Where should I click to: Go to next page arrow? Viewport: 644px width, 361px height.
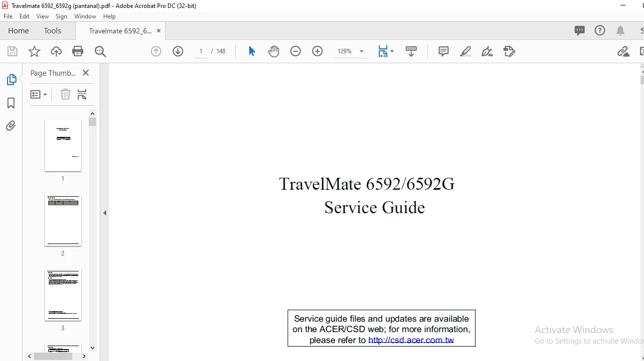(178, 51)
